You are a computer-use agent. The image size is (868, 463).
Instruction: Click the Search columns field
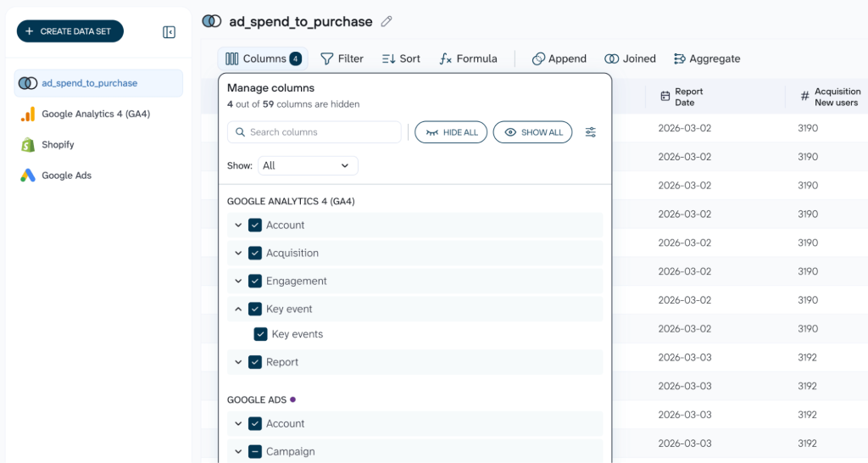pyautogui.click(x=314, y=132)
